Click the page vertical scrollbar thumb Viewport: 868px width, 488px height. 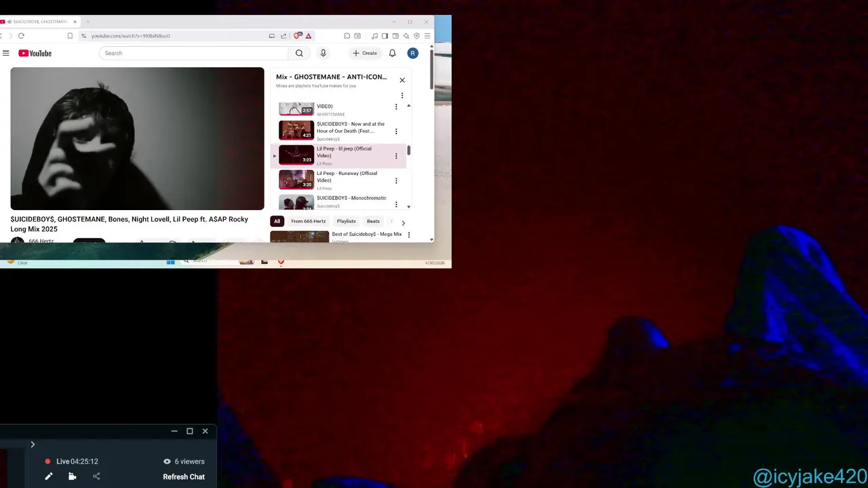pos(431,68)
